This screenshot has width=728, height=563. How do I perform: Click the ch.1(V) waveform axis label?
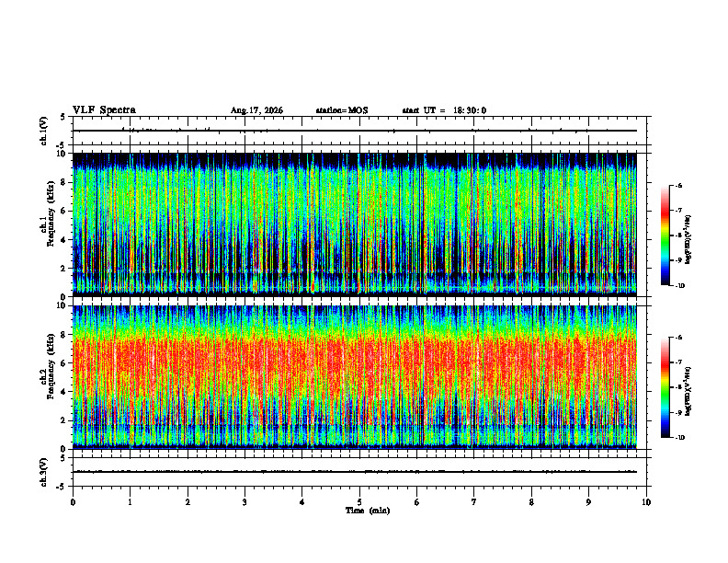[x=43, y=131]
